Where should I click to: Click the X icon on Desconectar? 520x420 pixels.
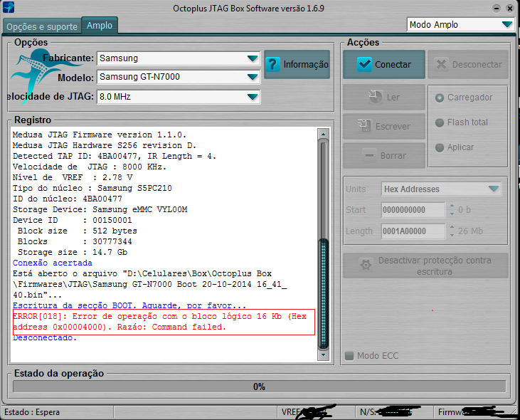click(442, 64)
